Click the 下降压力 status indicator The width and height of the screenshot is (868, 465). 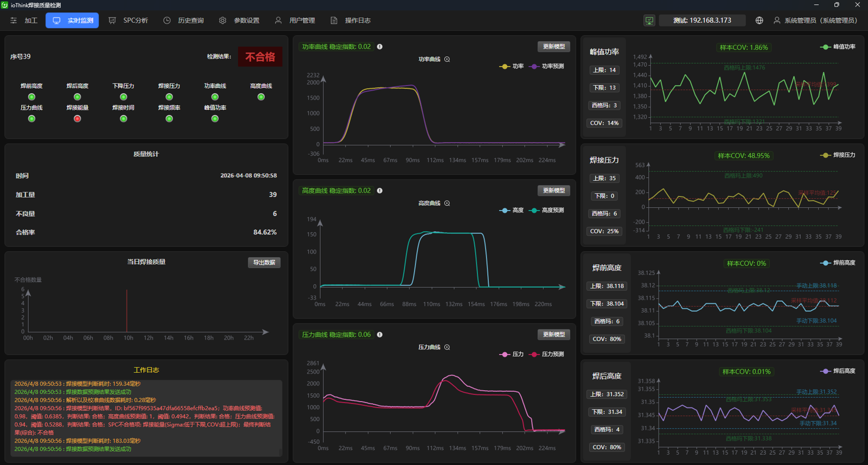123,97
